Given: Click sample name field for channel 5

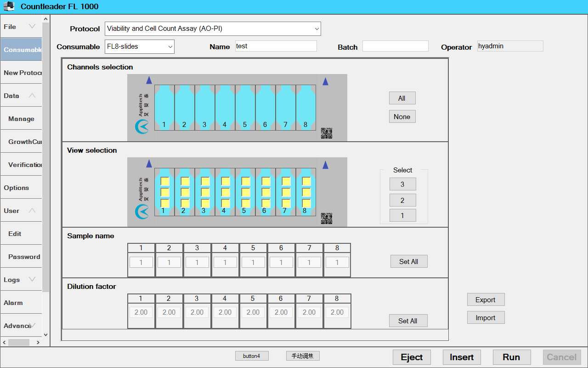Looking at the screenshot, I should tap(253, 262).
